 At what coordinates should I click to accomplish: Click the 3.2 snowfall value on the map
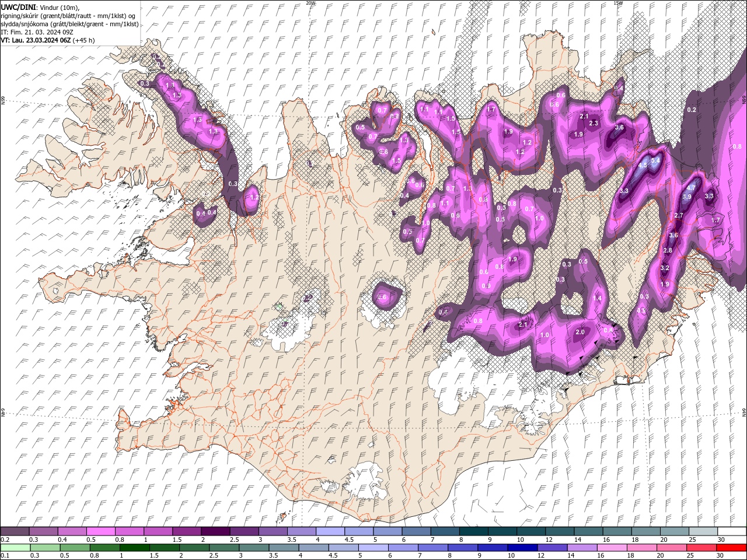[665, 268]
